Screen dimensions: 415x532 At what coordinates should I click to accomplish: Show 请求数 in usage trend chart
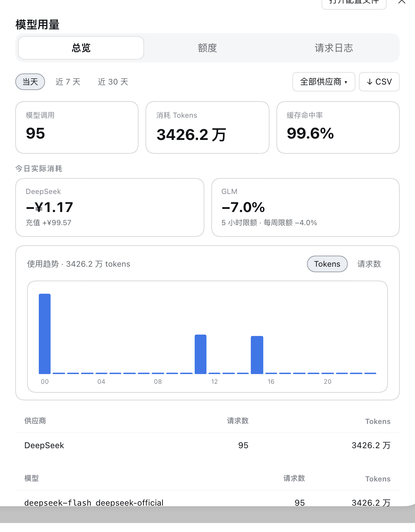pos(369,264)
